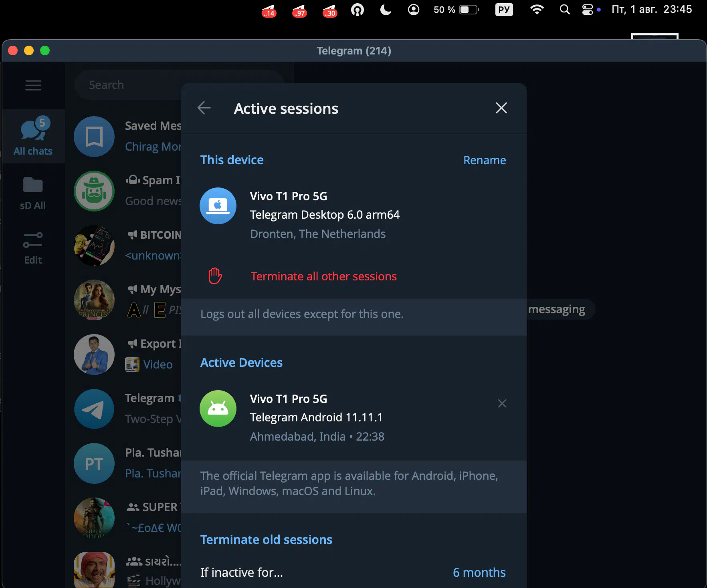Click the green Android device icon
707x588 pixels.
pyautogui.click(x=218, y=409)
